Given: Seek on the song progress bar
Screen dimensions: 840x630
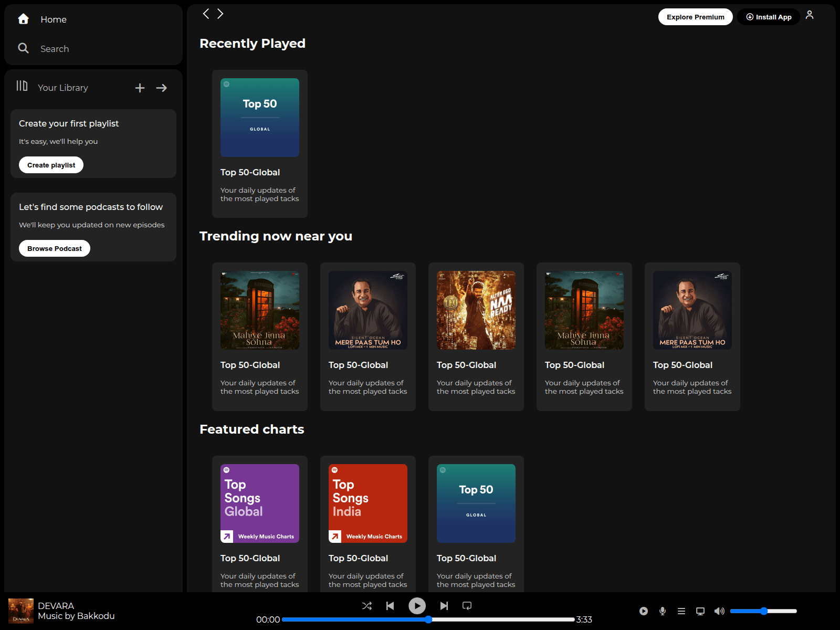Looking at the screenshot, I should point(428,619).
